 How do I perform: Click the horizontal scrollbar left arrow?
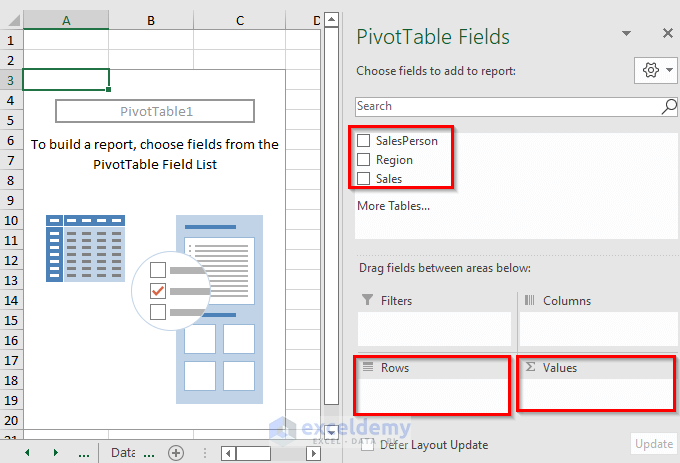pyautogui.click(x=229, y=453)
